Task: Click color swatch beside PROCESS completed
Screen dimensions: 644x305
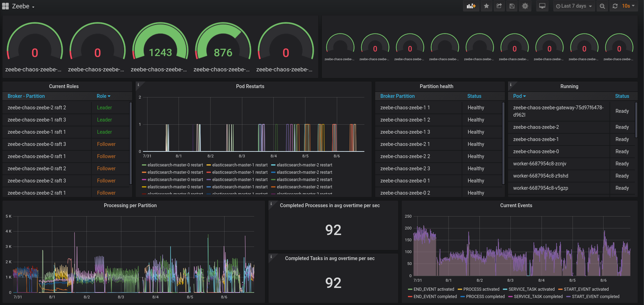Action: click(463, 297)
